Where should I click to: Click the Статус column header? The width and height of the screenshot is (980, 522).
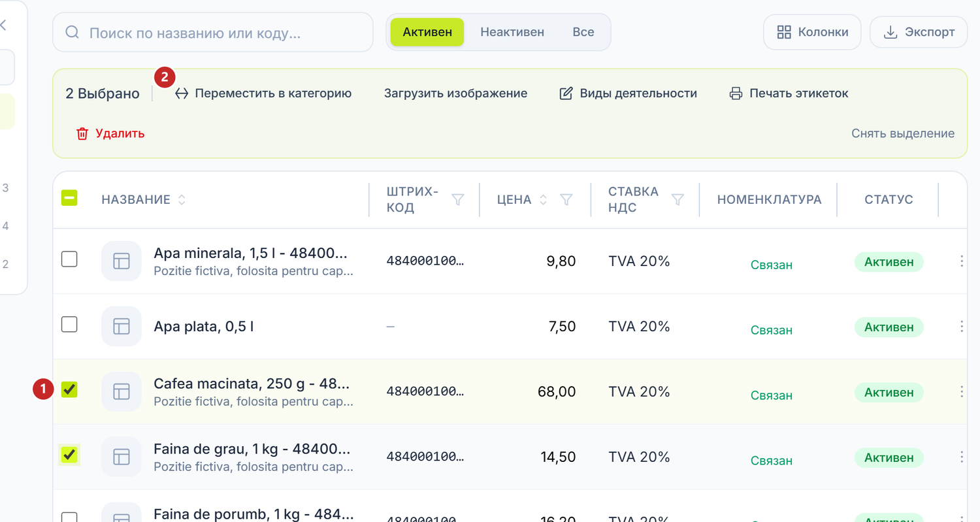coord(889,200)
